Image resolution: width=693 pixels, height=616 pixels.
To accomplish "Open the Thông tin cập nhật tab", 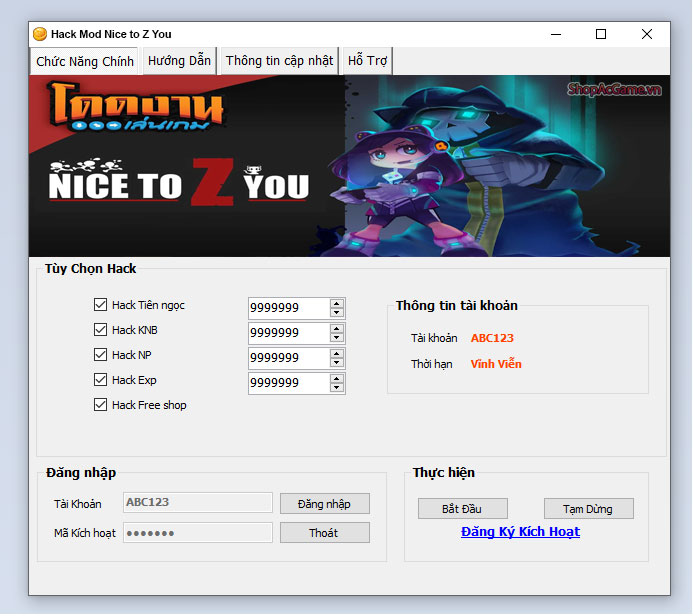I will [x=279, y=61].
